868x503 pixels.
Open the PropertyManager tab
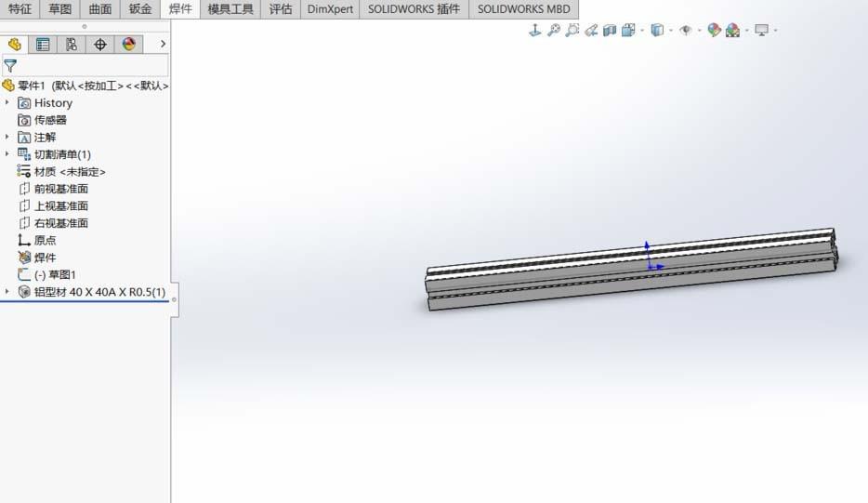pos(43,45)
